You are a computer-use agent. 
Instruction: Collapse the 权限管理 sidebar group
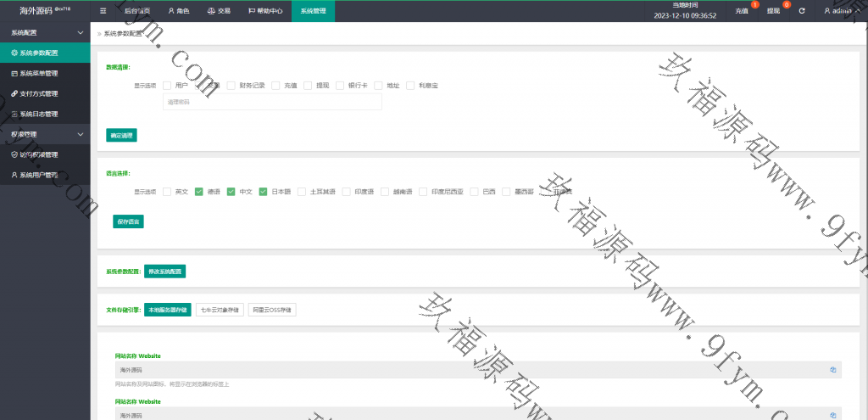[80, 134]
